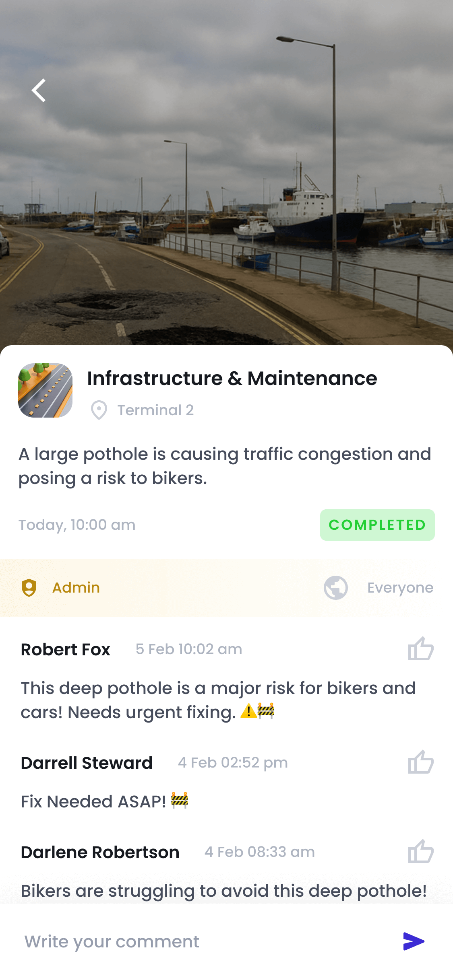Select the Admin label
Image resolution: width=453 pixels, height=980 pixels.
76,588
